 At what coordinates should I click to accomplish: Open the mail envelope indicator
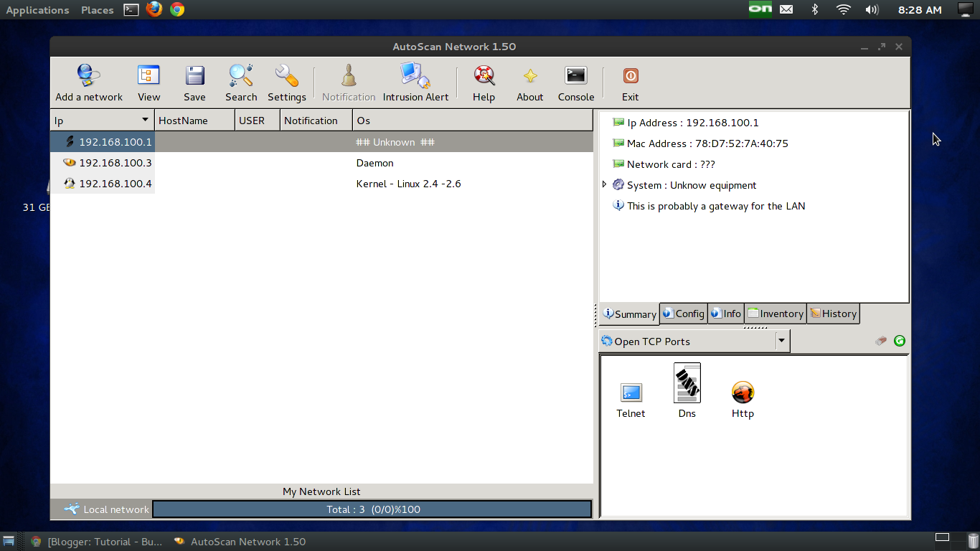786,9
